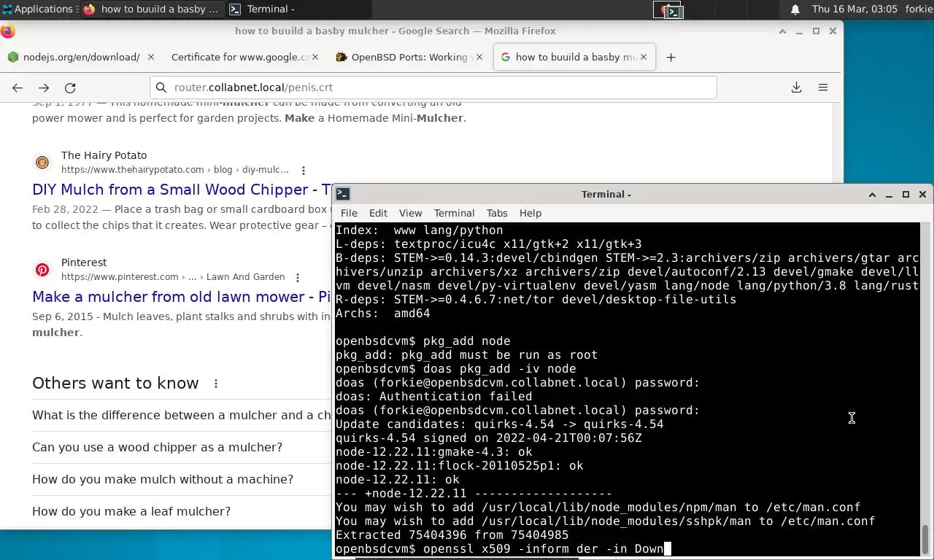This screenshot has width=934, height=560.
Task: Open the notifications bell in the panel
Action: point(795,9)
